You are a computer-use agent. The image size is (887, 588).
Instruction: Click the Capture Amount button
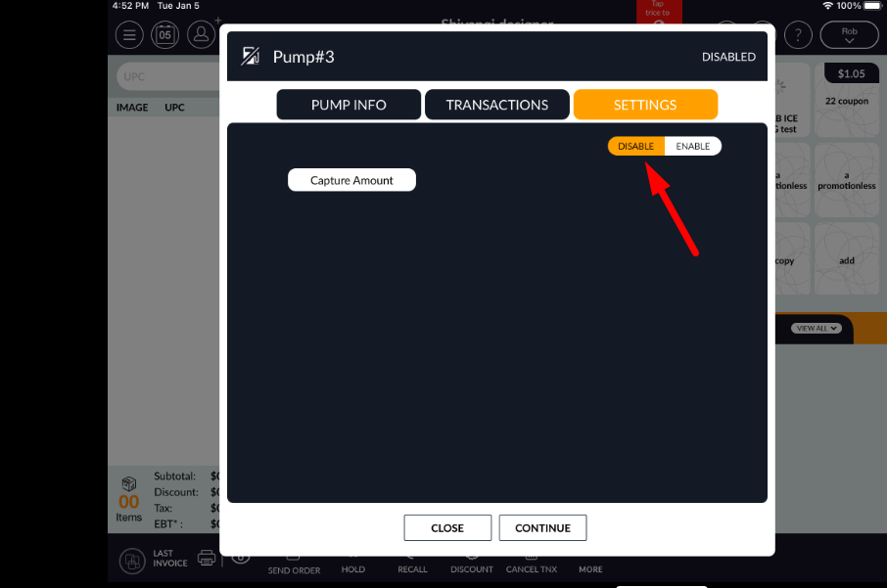click(x=351, y=180)
